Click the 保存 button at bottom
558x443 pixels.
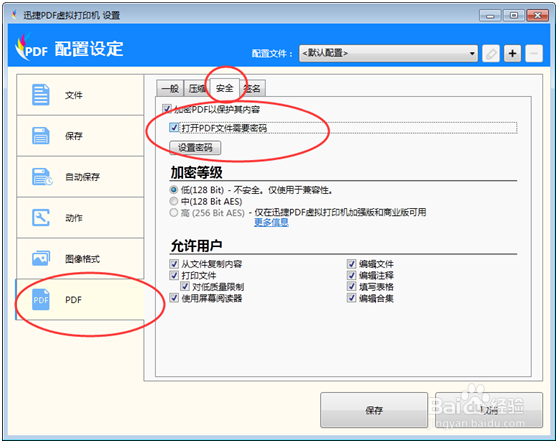pyautogui.click(x=374, y=410)
